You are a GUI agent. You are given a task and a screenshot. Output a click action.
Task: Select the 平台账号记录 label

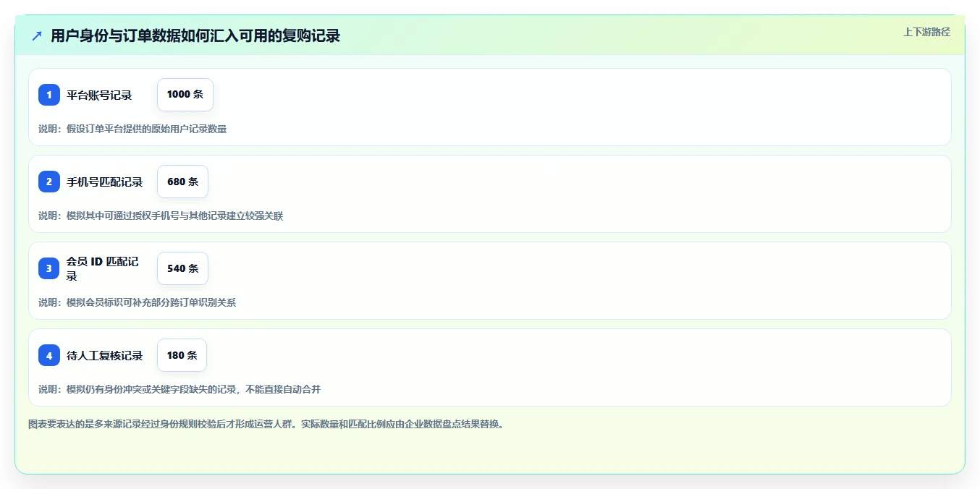coord(99,95)
